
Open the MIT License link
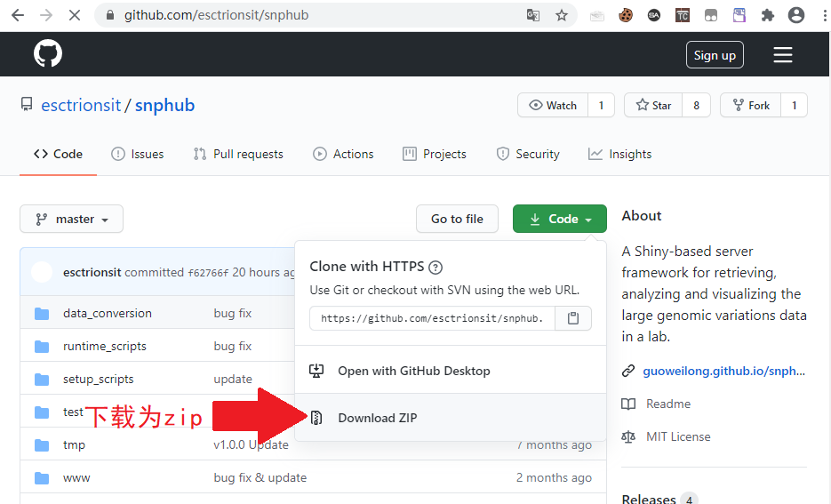[678, 436]
